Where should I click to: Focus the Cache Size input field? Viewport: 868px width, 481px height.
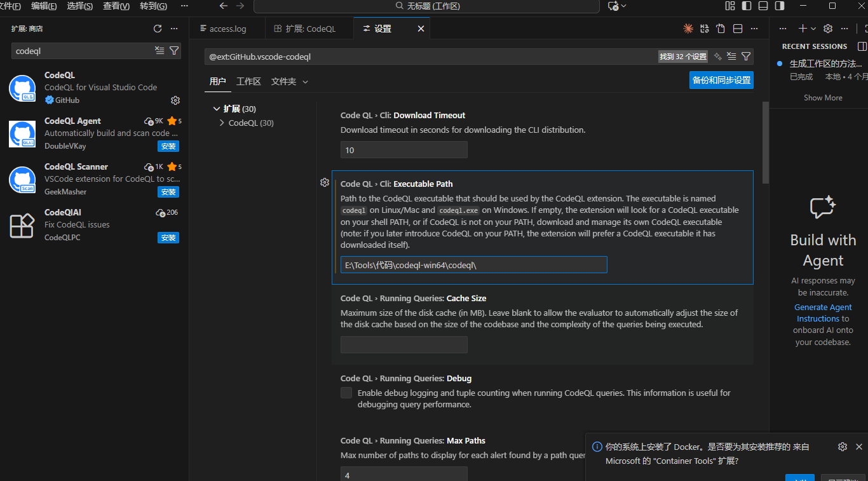[x=404, y=344]
